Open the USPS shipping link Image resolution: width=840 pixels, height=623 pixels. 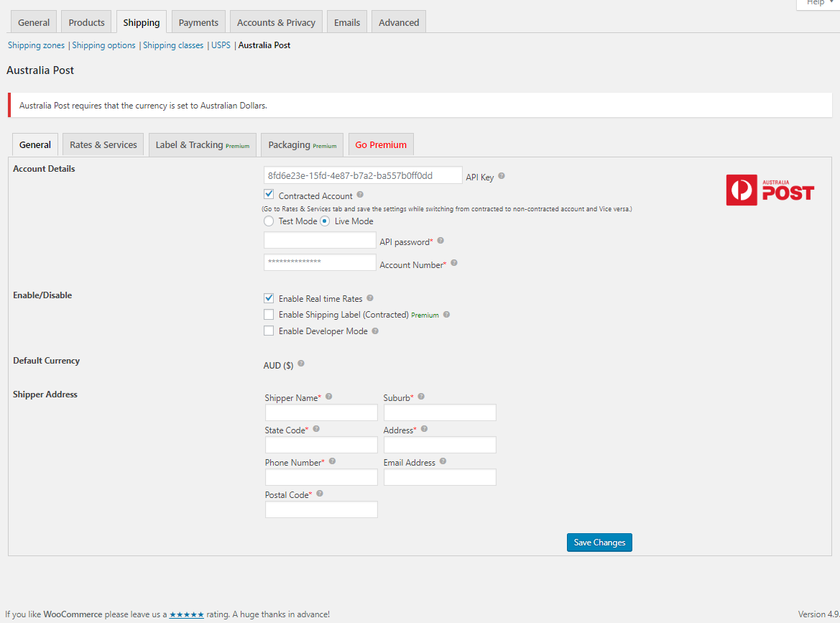(x=221, y=45)
